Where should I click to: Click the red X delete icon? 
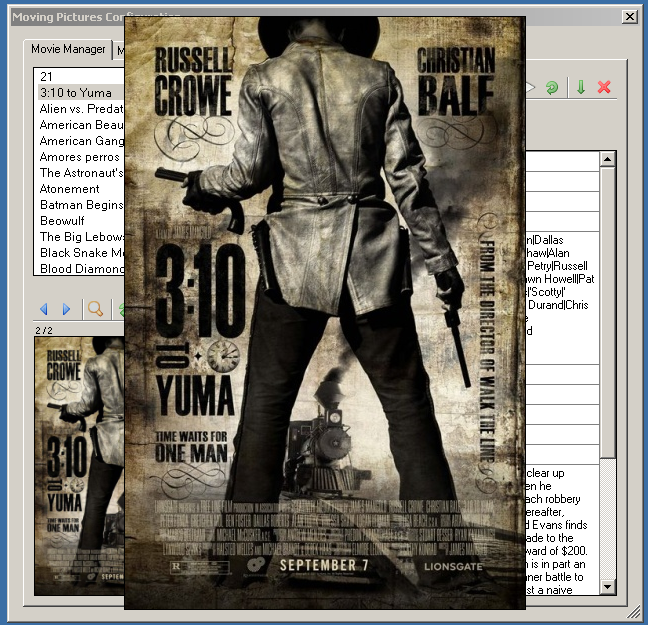604,88
